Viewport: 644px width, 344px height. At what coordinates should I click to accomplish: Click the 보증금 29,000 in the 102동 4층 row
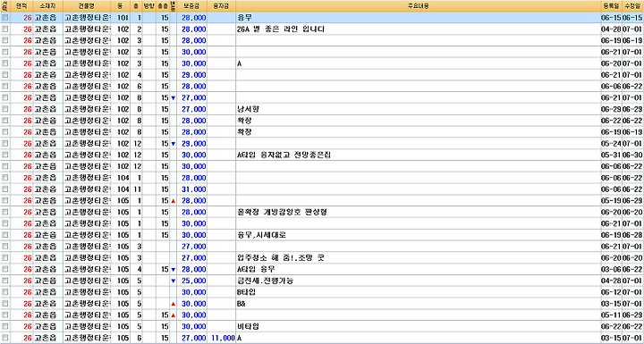pos(193,75)
